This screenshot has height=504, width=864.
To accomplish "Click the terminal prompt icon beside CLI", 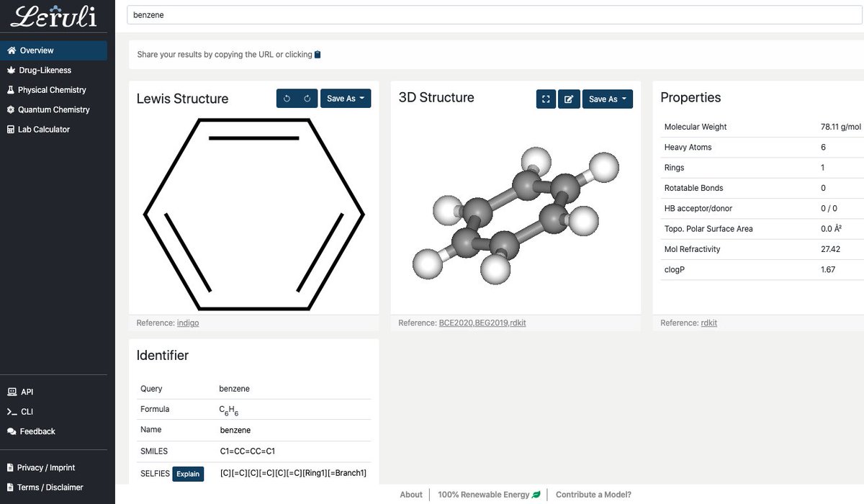I will [x=12, y=412].
